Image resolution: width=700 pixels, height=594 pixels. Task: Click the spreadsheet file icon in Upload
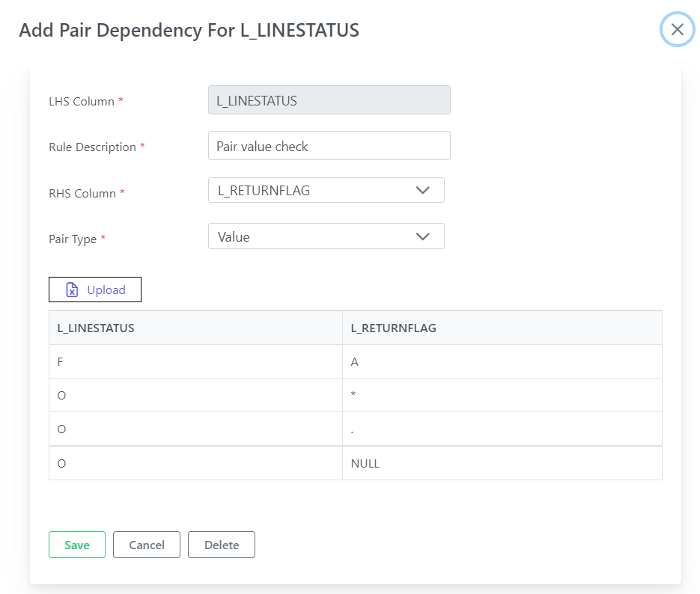[x=72, y=290]
